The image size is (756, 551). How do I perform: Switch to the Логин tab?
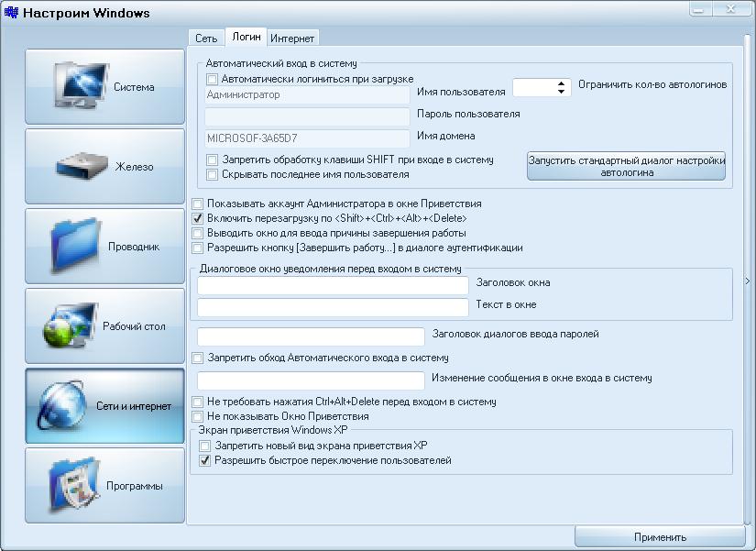[246, 37]
